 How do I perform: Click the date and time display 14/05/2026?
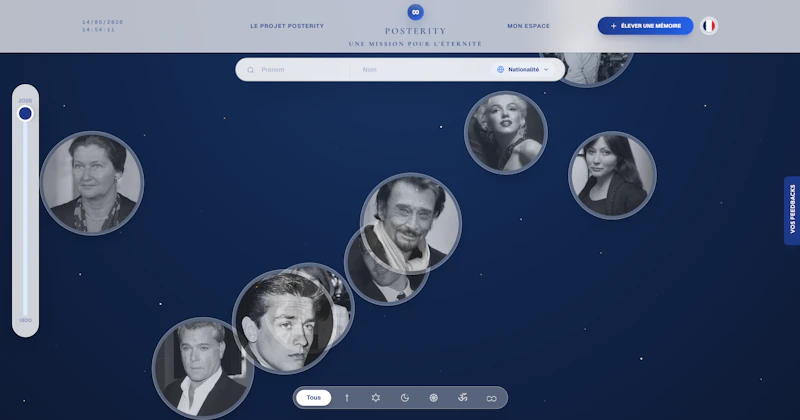(103, 26)
